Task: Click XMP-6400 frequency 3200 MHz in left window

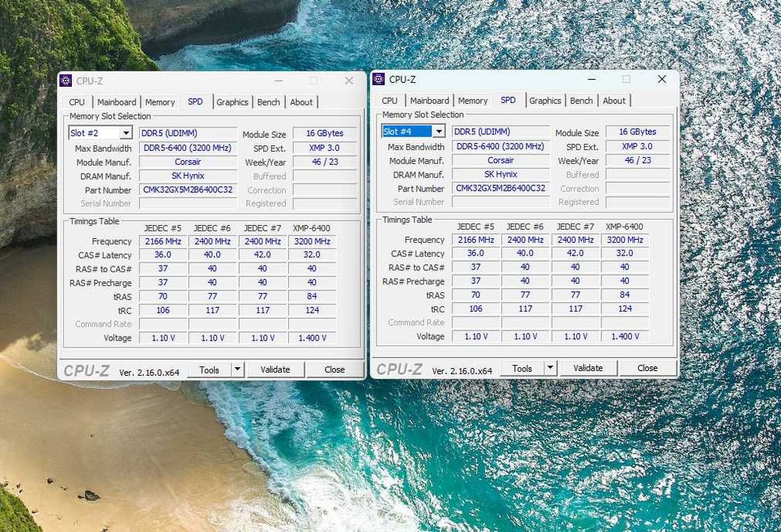Action: 312,241
